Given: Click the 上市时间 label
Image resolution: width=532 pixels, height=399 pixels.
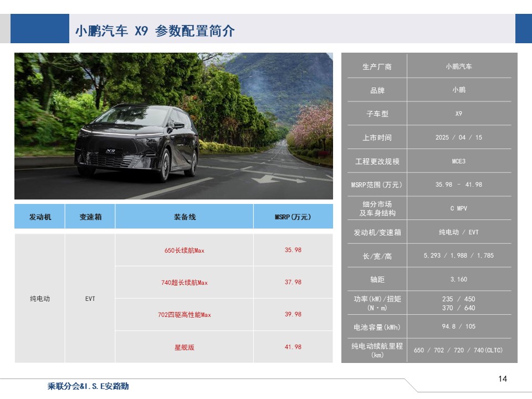Looking at the screenshot, I should [x=377, y=137].
